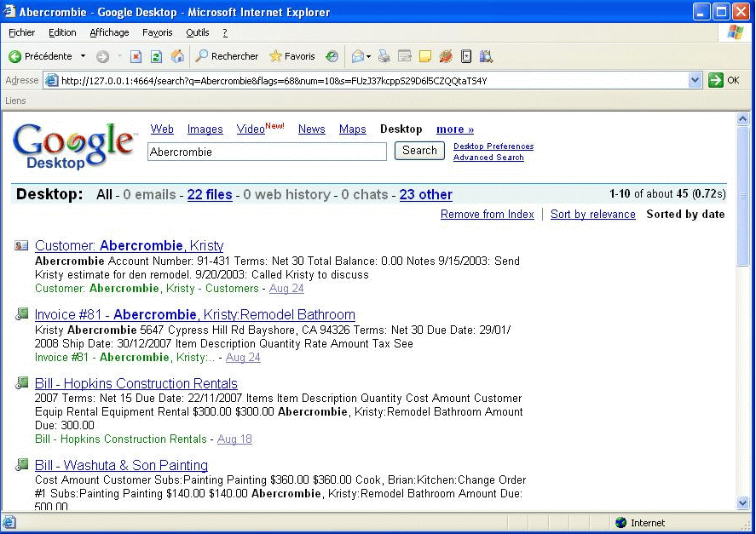Switch to Images search
The height and width of the screenshot is (534, 756).
coord(205,129)
